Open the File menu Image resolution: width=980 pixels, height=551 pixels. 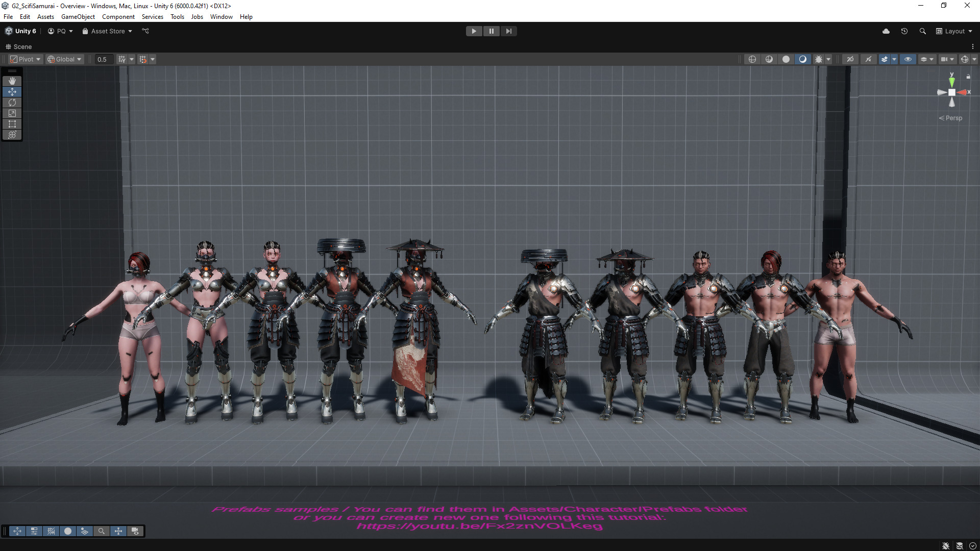pos(8,17)
